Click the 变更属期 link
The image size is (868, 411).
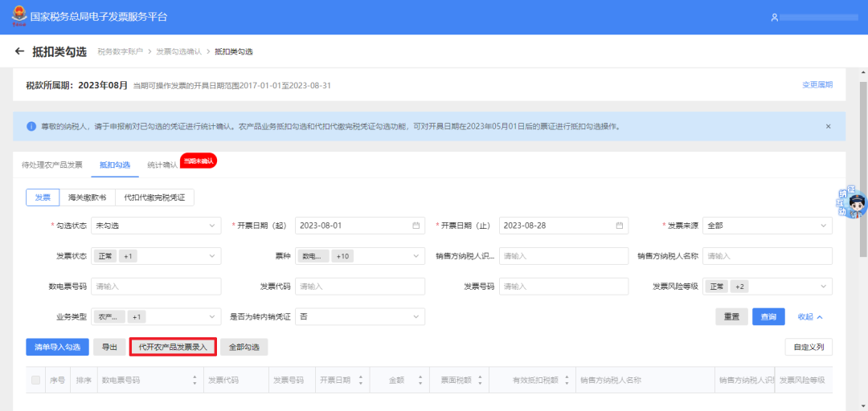[x=817, y=84]
